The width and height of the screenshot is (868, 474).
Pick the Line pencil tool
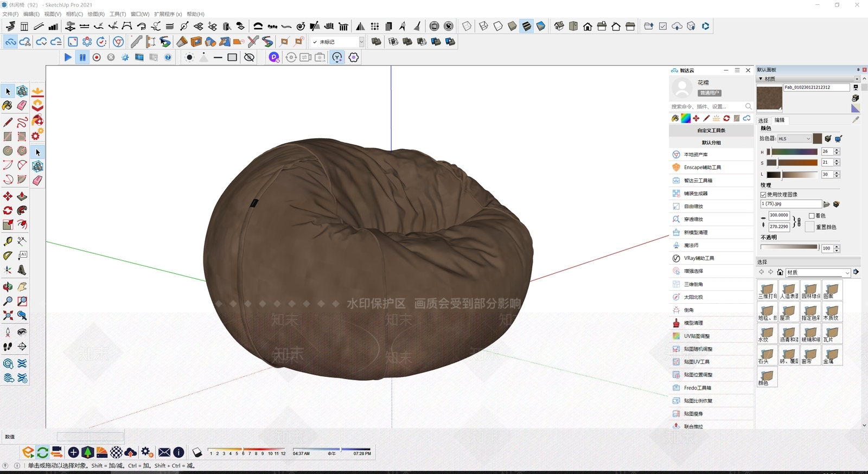[8, 122]
